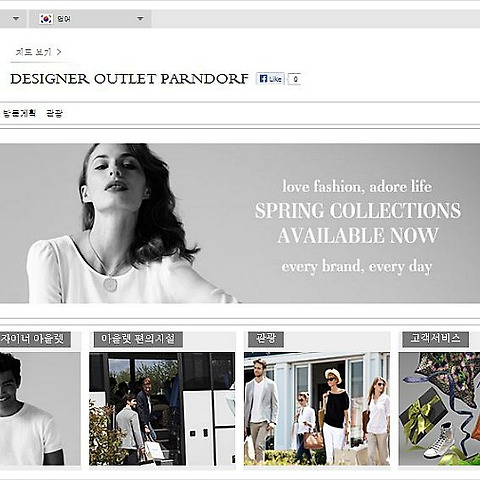The height and width of the screenshot is (480, 480).
Task: Click the South Korean flag icon
Action: click(46, 19)
